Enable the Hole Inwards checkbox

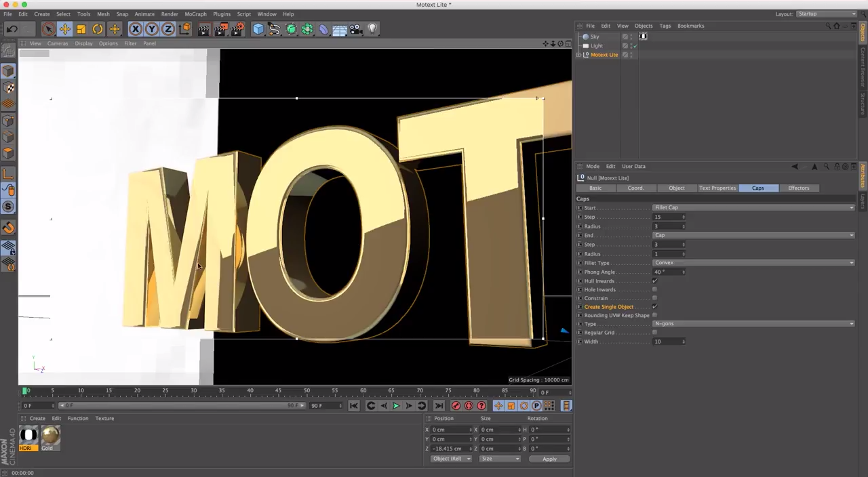(654, 290)
